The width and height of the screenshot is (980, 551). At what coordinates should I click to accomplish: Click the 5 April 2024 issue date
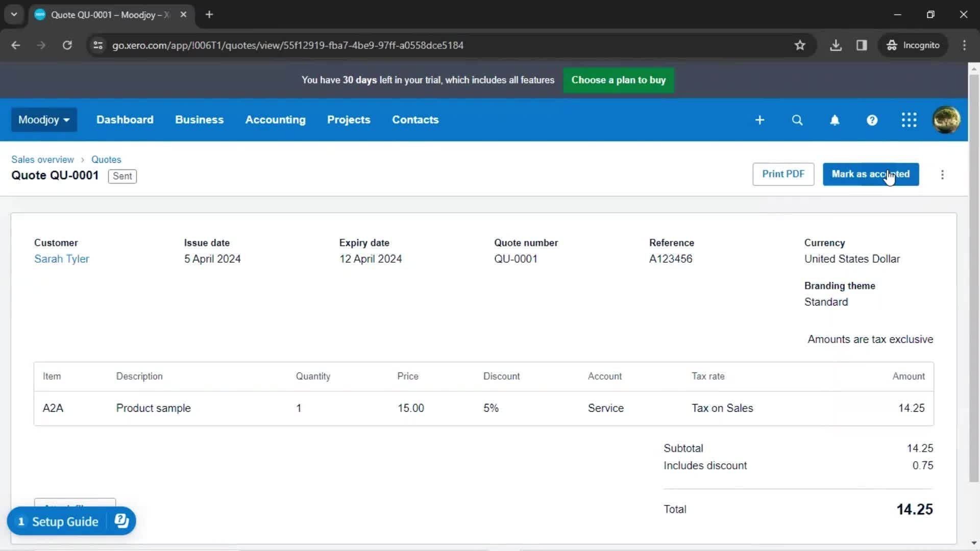(212, 259)
